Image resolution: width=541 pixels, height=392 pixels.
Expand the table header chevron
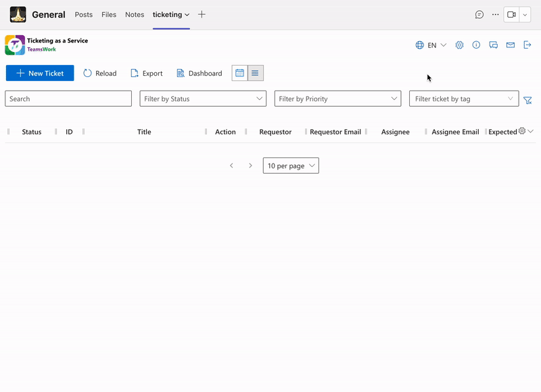(531, 131)
